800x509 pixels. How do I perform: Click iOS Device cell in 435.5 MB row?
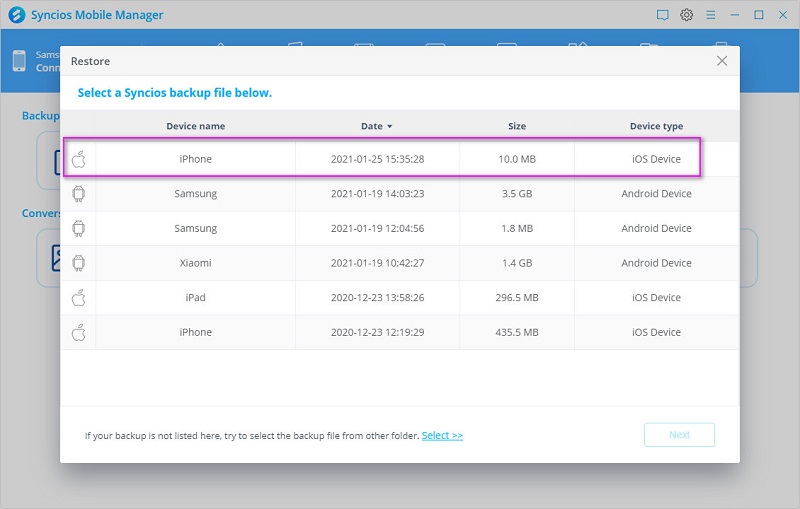pos(656,333)
